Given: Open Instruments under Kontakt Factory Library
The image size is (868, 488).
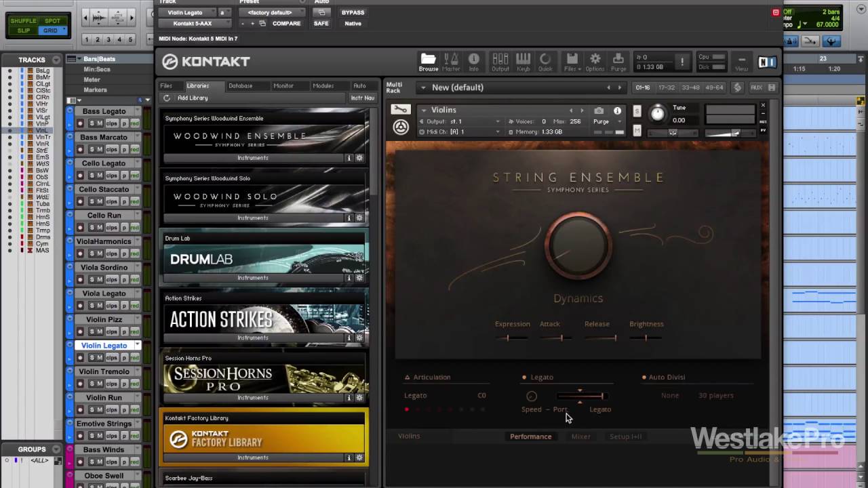Looking at the screenshot, I should 253,457.
